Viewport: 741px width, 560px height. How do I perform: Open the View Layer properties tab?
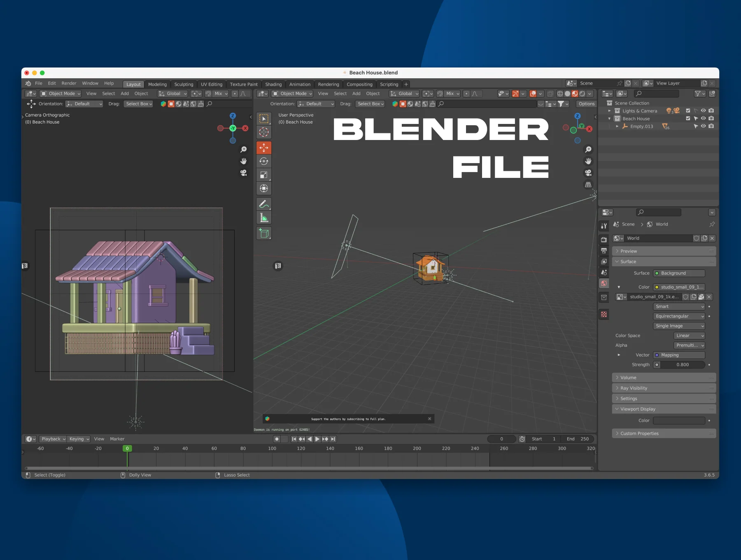[604, 261]
